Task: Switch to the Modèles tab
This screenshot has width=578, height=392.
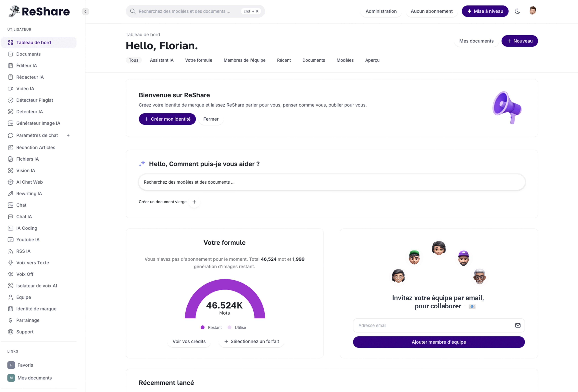Action: pyautogui.click(x=345, y=60)
